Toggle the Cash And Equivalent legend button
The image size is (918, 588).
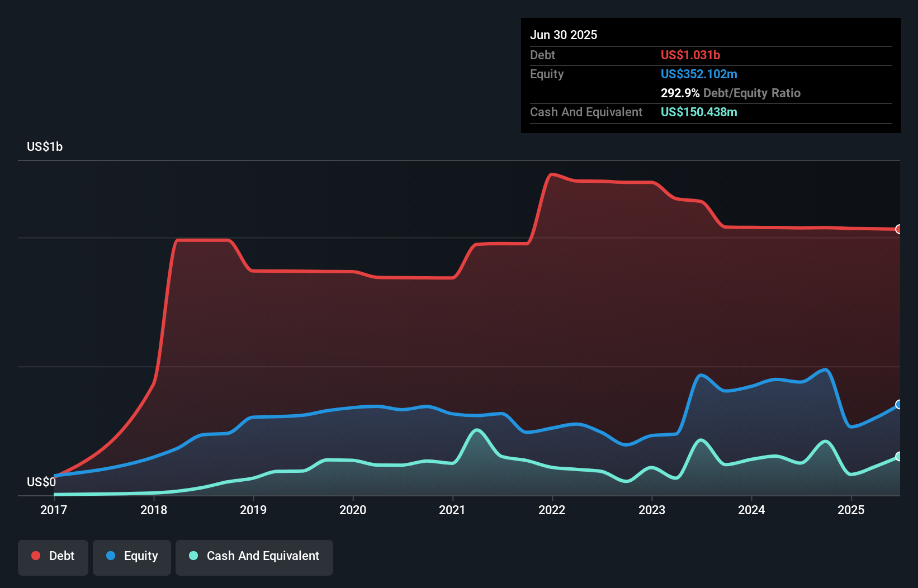254,557
